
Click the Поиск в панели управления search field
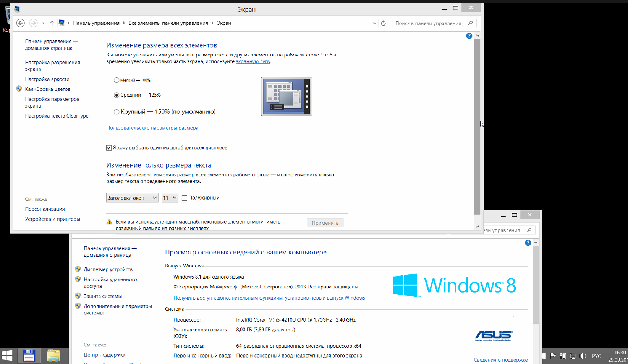coord(434,23)
